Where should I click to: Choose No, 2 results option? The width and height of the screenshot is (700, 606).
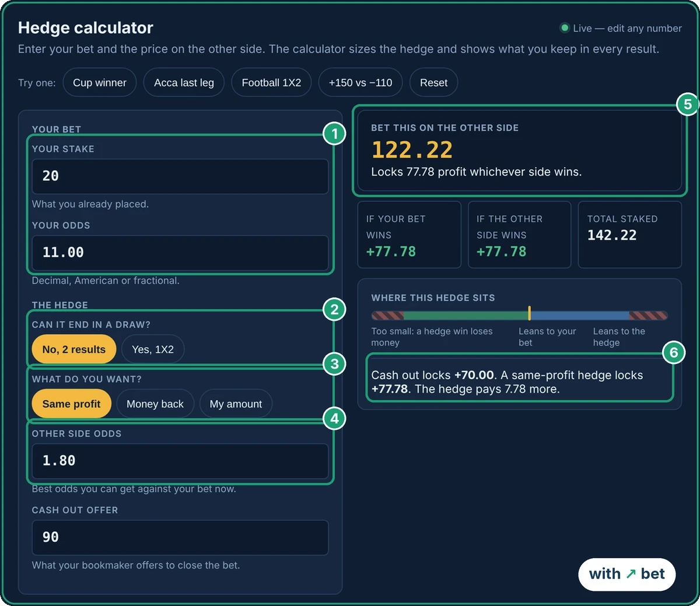coord(74,349)
